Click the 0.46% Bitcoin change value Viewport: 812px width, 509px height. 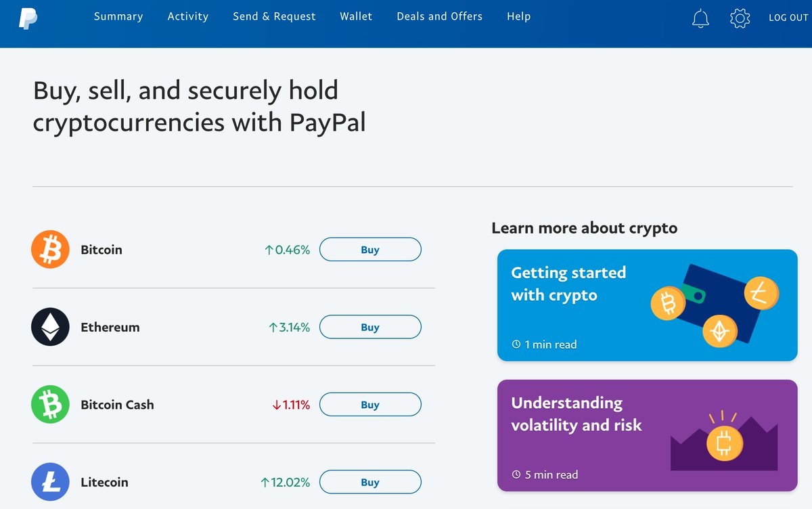click(x=287, y=250)
